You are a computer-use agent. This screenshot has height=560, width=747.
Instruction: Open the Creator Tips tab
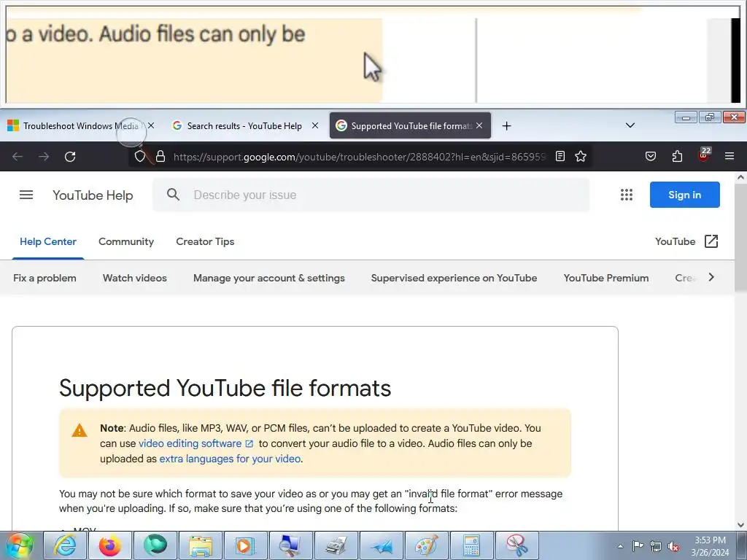[x=205, y=241]
